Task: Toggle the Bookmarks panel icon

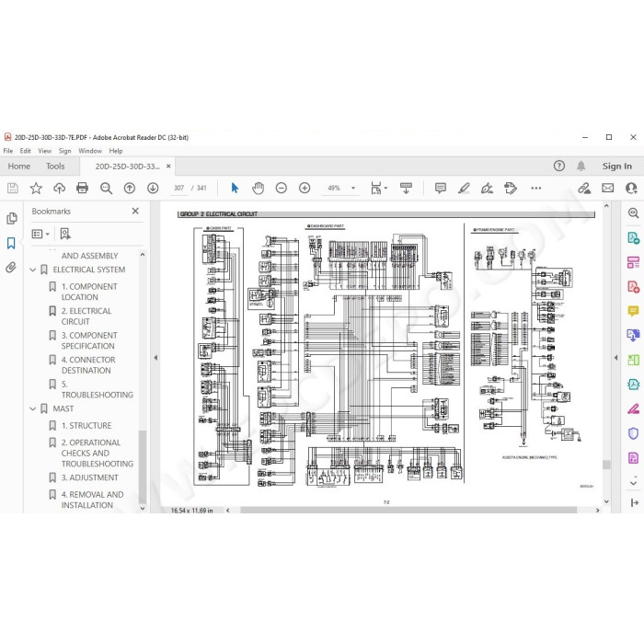Action: coord(11,243)
